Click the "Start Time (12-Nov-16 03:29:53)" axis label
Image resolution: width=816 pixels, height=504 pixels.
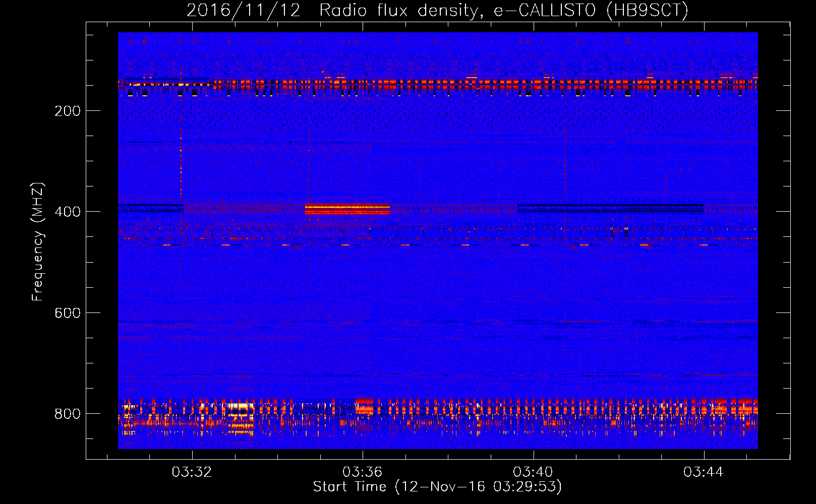(x=437, y=487)
